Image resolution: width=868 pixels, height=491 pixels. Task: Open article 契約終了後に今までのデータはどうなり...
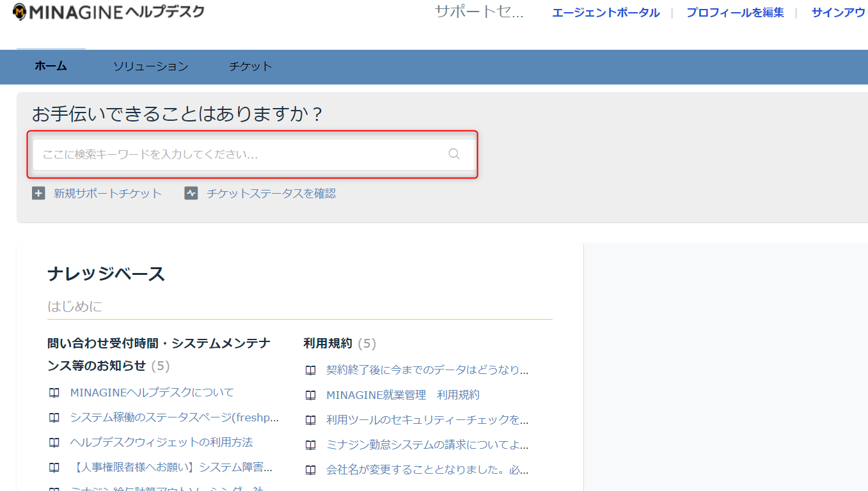427,370
